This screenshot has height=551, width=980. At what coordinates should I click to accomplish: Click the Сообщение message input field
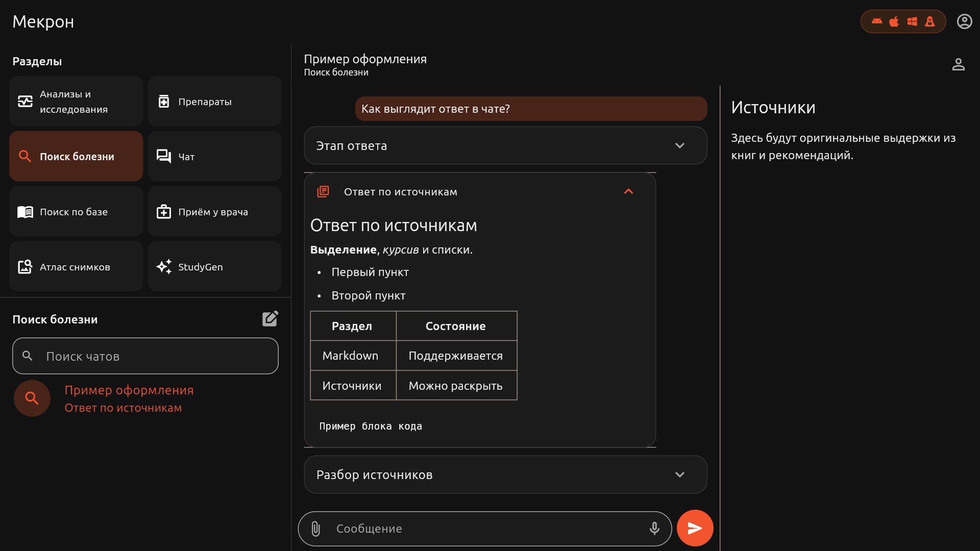point(485,529)
